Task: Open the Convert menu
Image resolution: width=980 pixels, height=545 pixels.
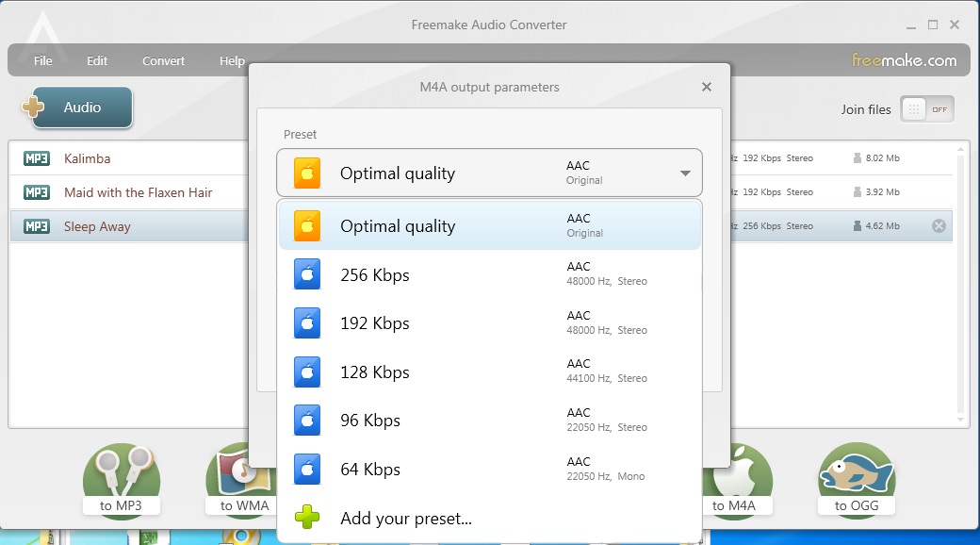Action: (x=163, y=60)
